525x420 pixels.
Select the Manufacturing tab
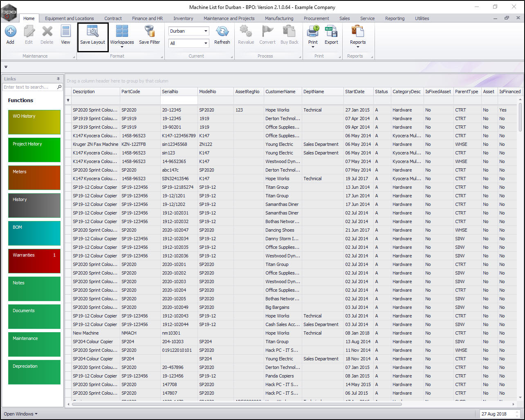click(x=279, y=18)
